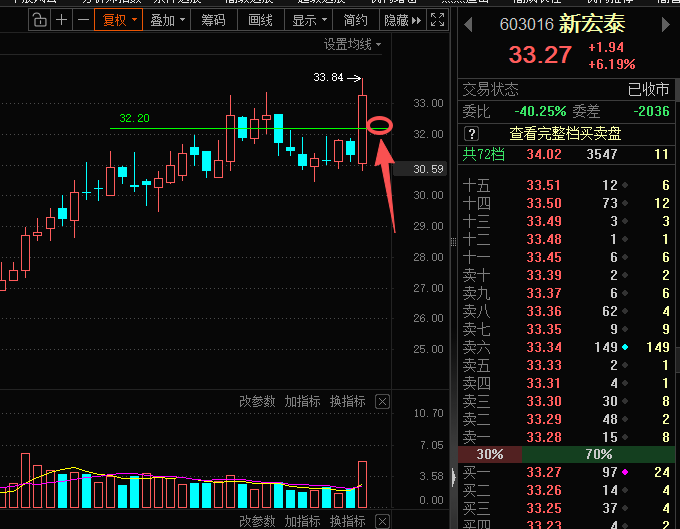Expand the 设置均线 moving-average settings

click(x=352, y=44)
